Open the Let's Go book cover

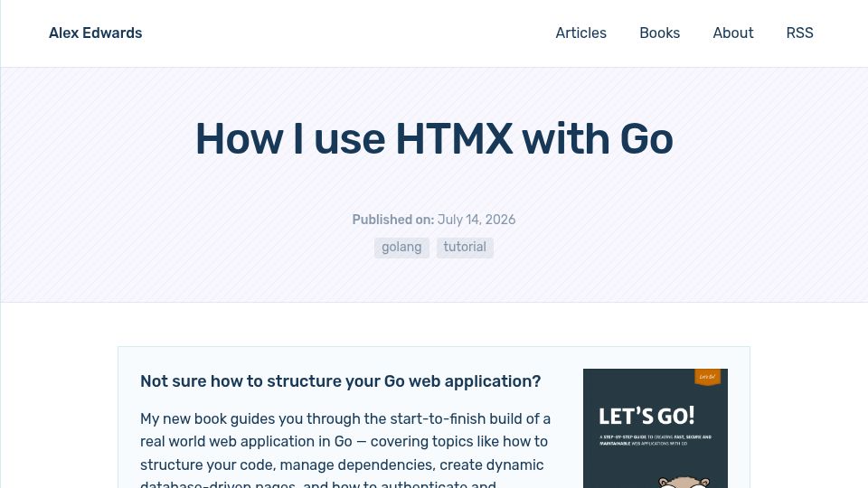coord(655,428)
